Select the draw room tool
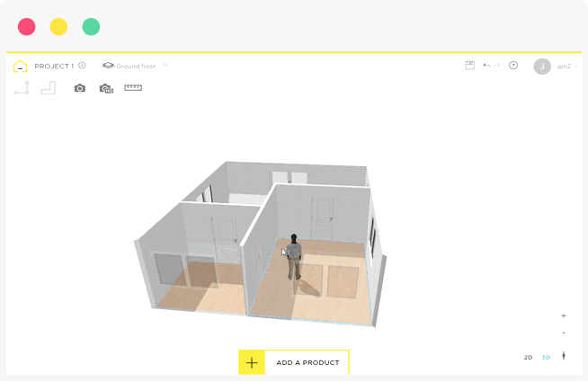588x382 pixels. pyautogui.click(x=48, y=88)
